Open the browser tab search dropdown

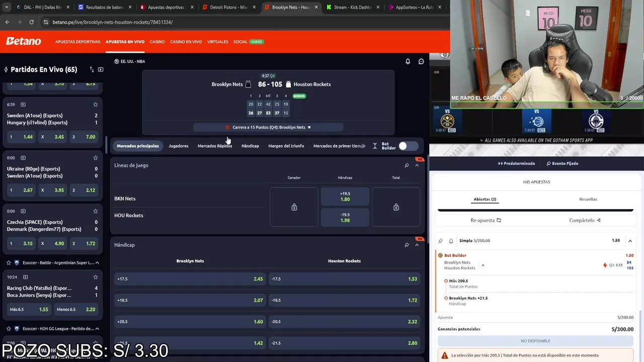pos(7,7)
